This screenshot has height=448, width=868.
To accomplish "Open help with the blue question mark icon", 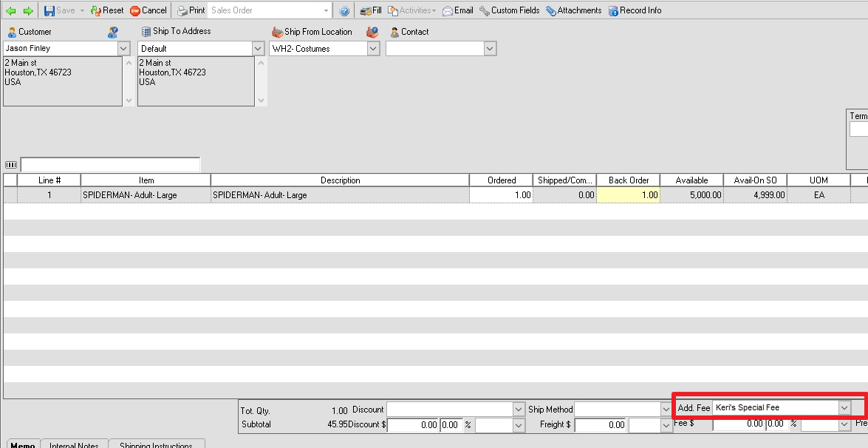I will point(344,10).
